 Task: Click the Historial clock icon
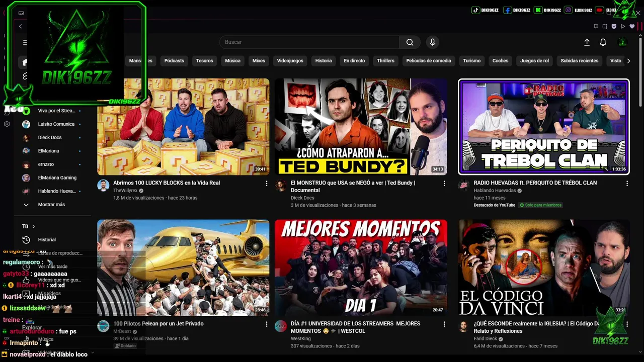pos(26,240)
